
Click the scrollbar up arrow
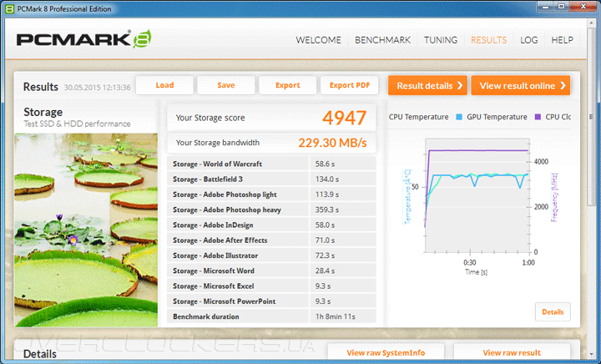pyautogui.click(x=591, y=23)
